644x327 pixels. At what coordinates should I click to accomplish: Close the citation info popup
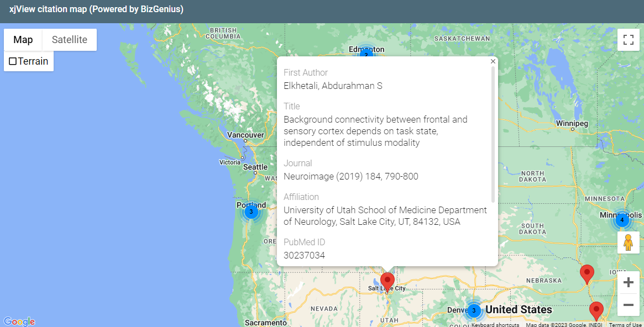(493, 61)
